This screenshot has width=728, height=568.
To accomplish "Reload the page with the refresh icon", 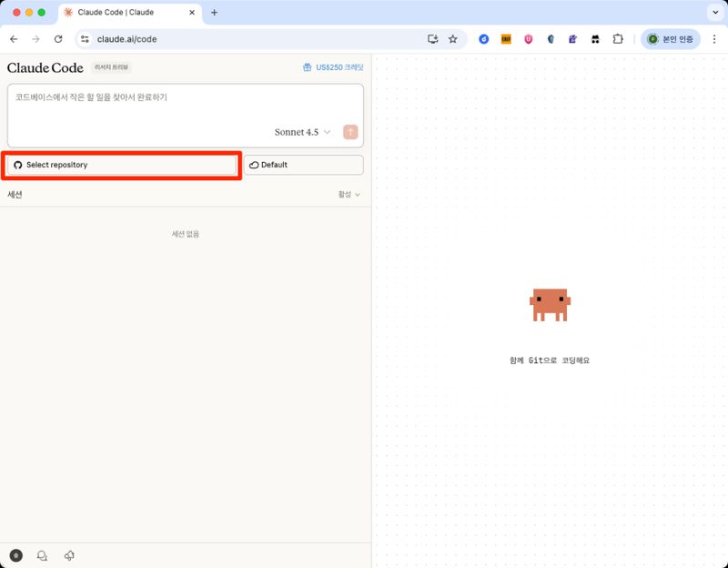I will click(59, 40).
